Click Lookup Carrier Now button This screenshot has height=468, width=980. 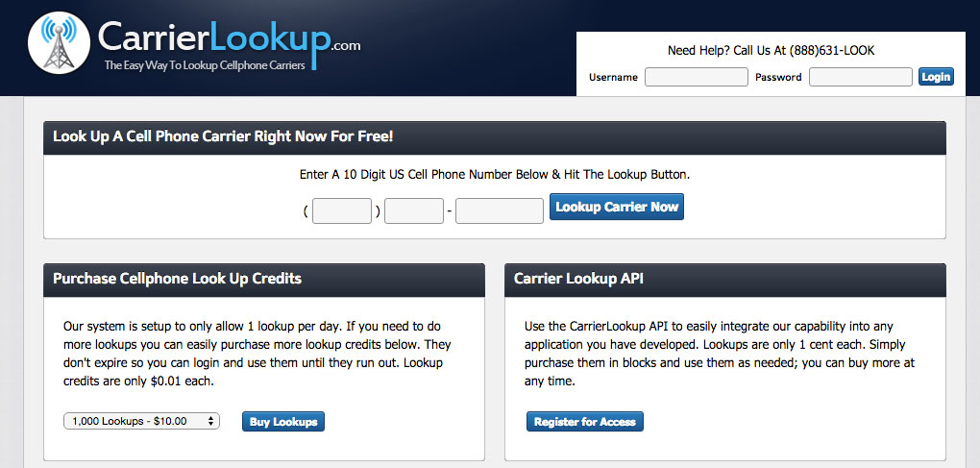617,207
